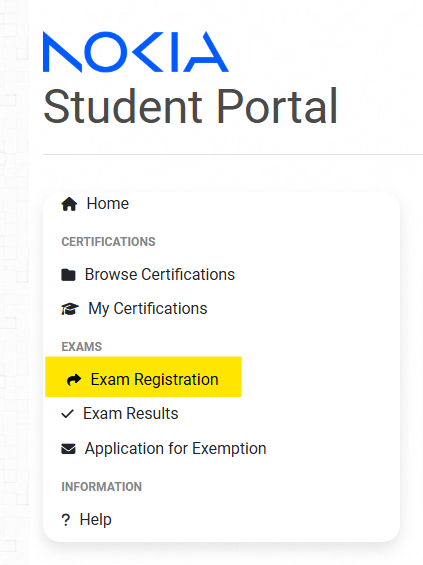Open Application for Exemption text link
The height and width of the screenshot is (565, 423).
[175, 449]
